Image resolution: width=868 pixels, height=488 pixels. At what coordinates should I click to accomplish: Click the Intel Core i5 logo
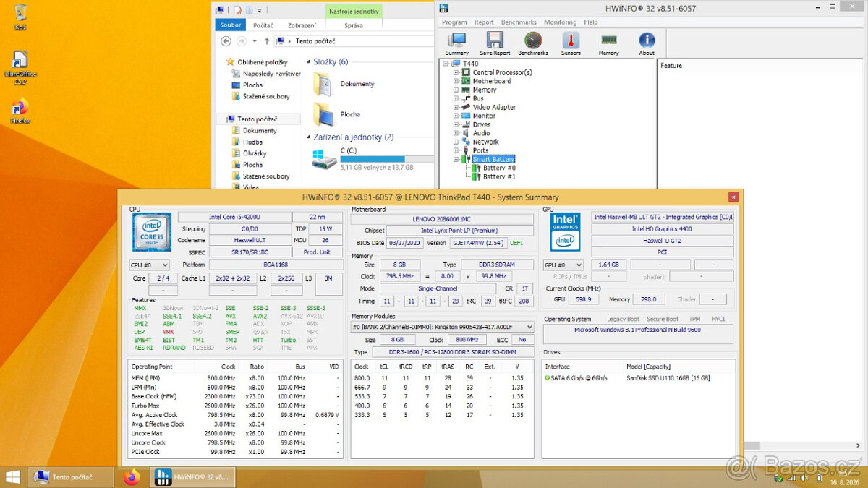coord(152,232)
